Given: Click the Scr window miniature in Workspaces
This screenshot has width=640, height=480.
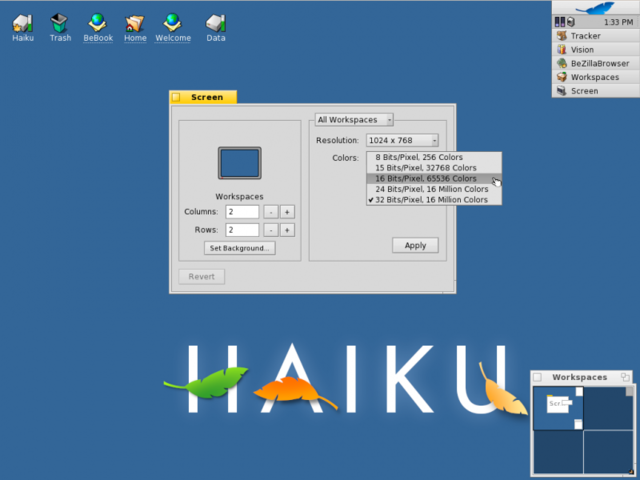Looking at the screenshot, I should 558,404.
